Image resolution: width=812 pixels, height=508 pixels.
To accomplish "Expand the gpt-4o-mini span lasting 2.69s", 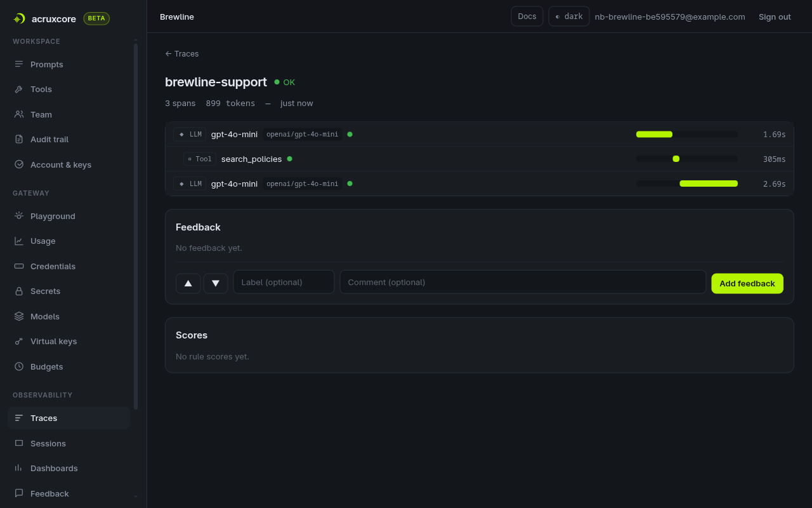I will 480,184.
